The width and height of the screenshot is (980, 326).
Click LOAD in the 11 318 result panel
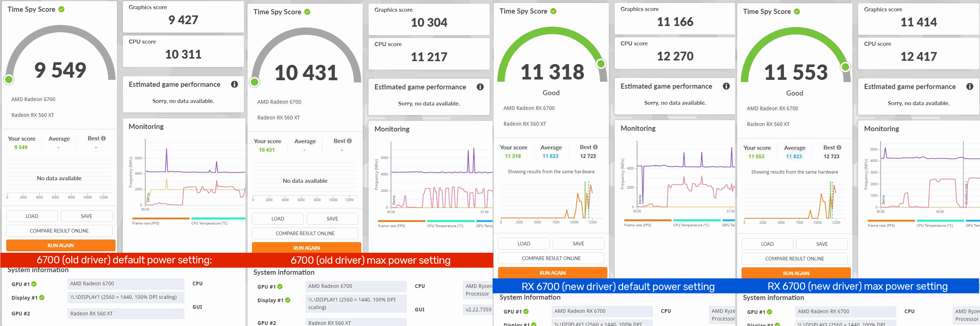click(x=524, y=244)
